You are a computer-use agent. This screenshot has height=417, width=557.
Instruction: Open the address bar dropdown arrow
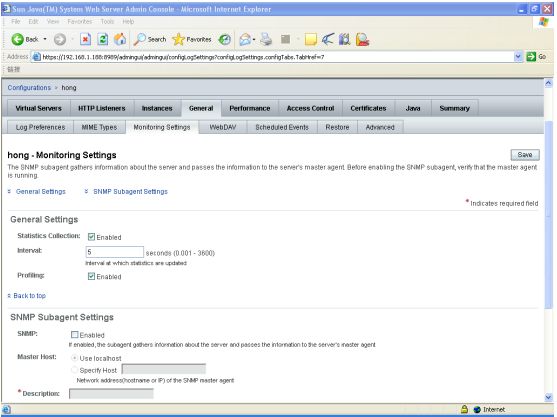518,56
